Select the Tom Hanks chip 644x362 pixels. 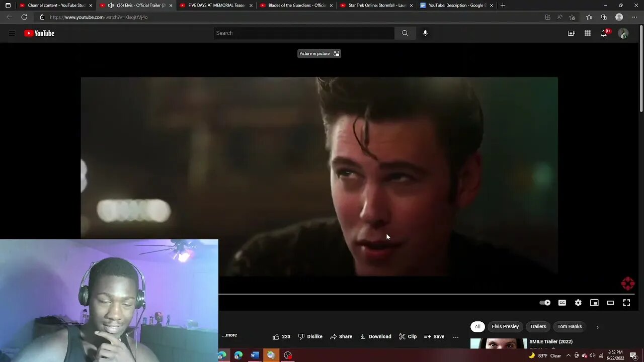point(570,327)
